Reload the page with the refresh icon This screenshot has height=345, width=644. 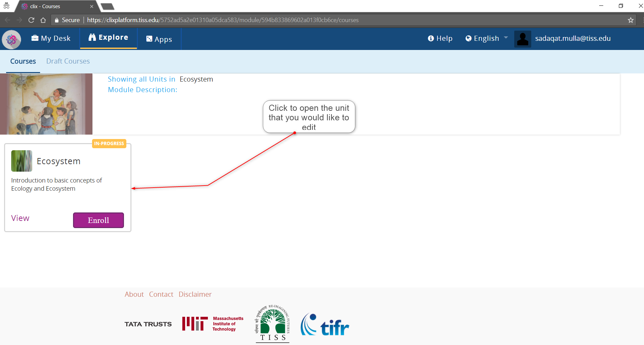(31, 20)
